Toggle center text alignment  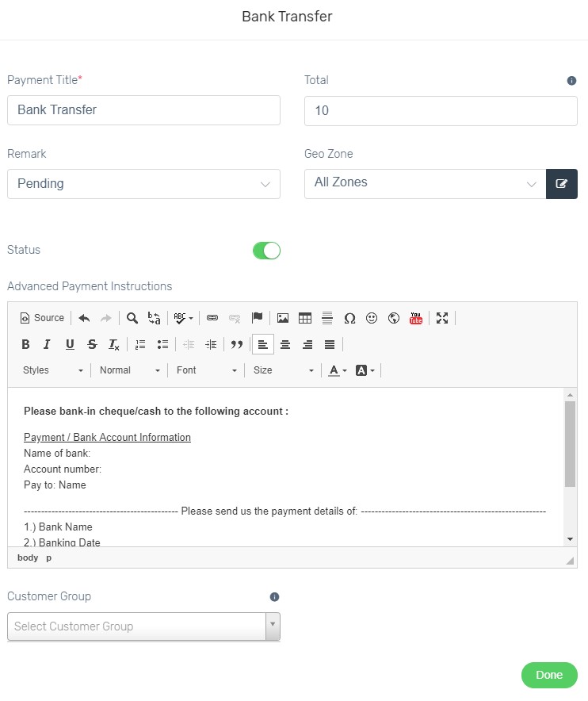(285, 344)
